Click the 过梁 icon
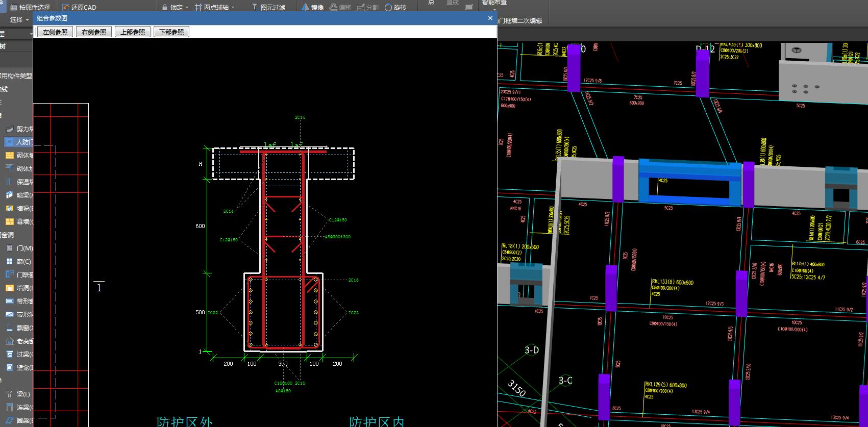This screenshot has height=427, width=868. point(9,355)
